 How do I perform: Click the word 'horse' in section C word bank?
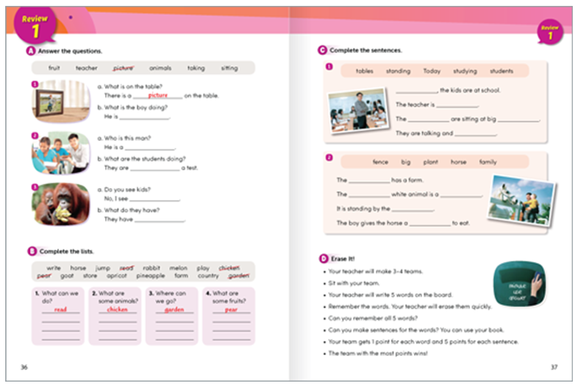tap(459, 162)
